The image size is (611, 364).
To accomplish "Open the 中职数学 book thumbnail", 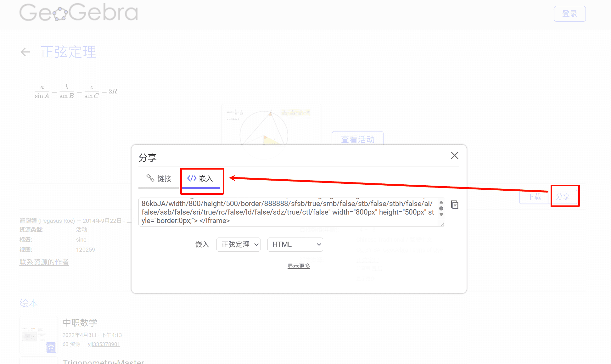I will 39,335.
